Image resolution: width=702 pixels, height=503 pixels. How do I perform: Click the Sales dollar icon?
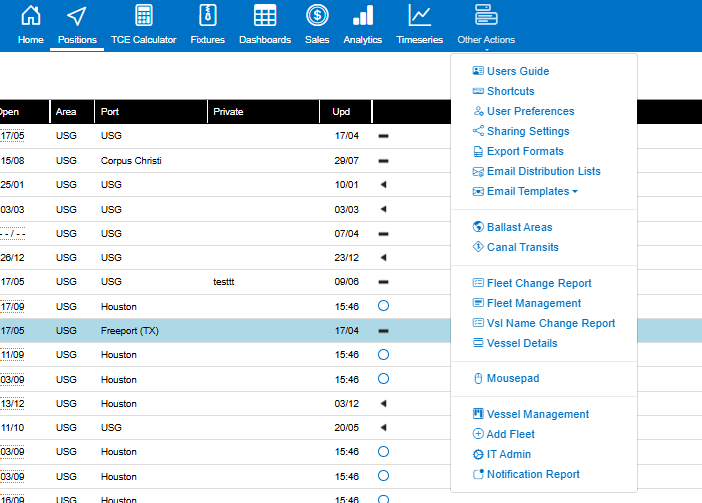317,17
